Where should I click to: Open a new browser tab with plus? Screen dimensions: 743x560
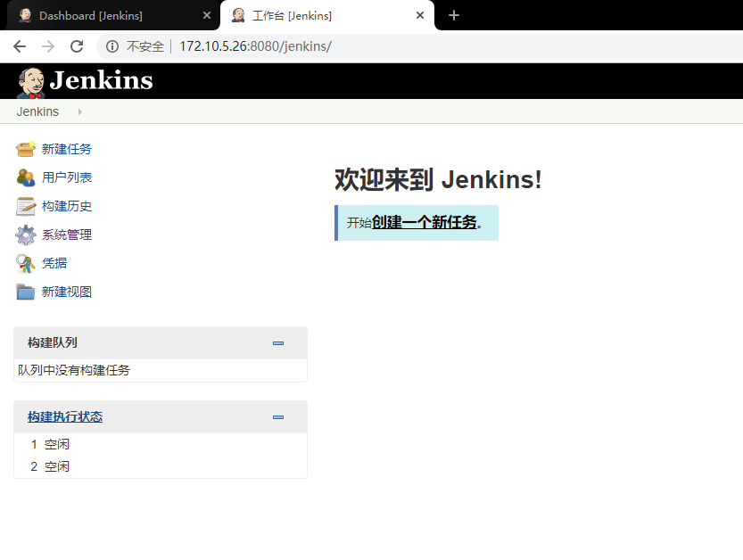click(x=454, y=16)
